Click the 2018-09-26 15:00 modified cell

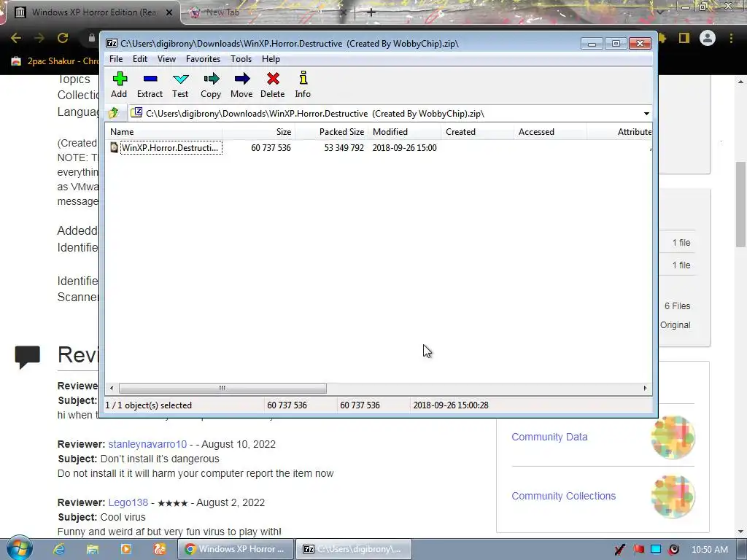tap(404, 147)
